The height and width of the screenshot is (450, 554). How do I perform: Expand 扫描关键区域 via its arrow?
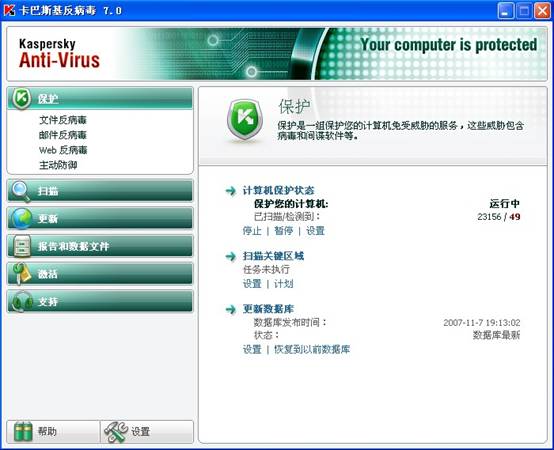[230, 256]
